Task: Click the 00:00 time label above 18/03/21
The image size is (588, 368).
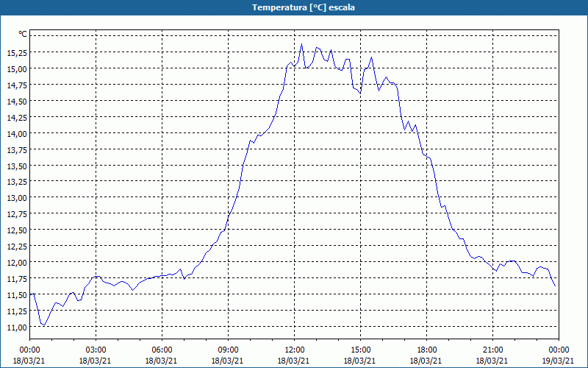Action: click(29, 350)
